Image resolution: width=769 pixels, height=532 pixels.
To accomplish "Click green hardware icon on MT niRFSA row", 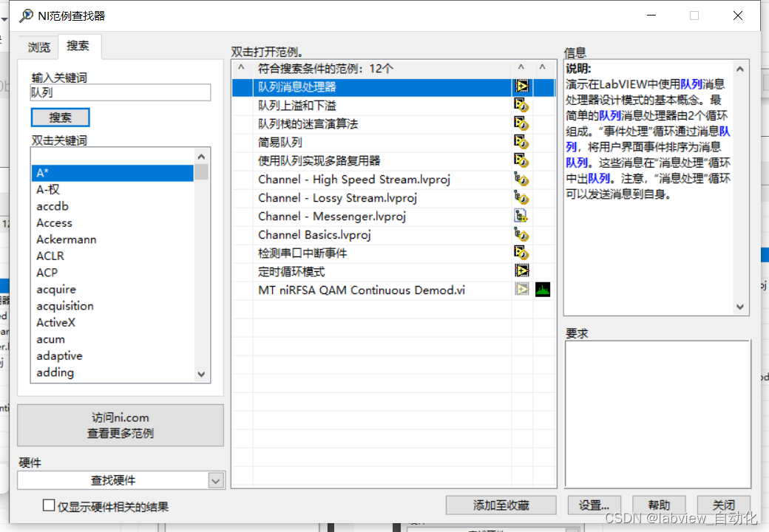I will (543, 290).
